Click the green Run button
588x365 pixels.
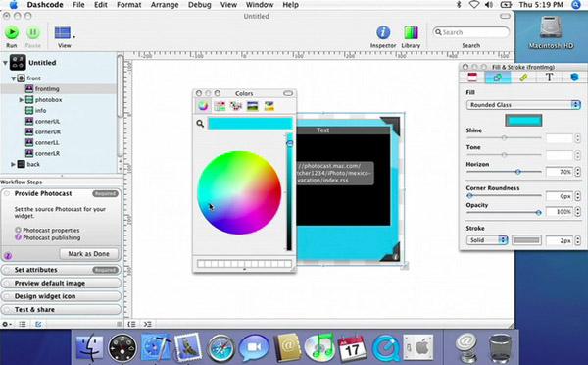(12, 33)
